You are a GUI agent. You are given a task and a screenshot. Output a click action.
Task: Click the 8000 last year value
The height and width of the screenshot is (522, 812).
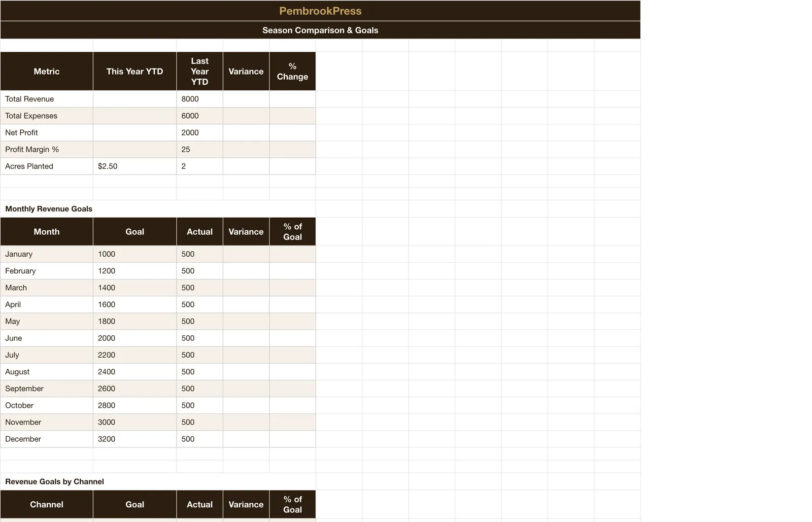click(200, 99)
